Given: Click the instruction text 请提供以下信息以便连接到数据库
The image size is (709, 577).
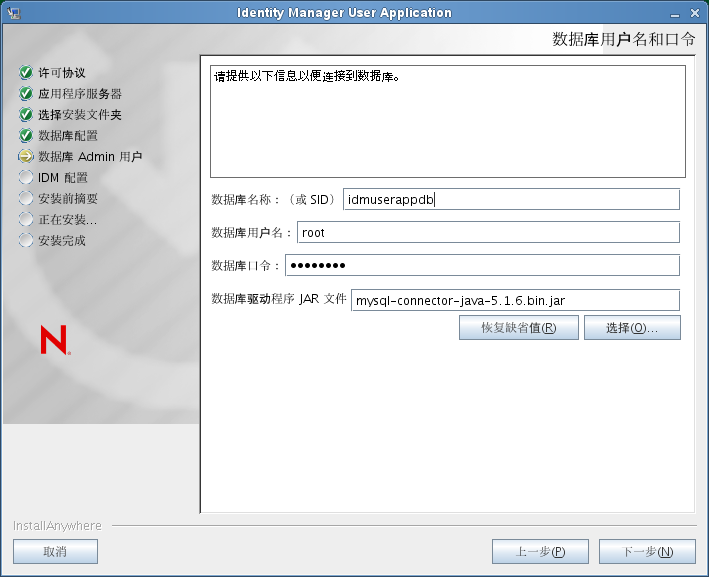Looking at the screenshot, I should pos(307,76).
